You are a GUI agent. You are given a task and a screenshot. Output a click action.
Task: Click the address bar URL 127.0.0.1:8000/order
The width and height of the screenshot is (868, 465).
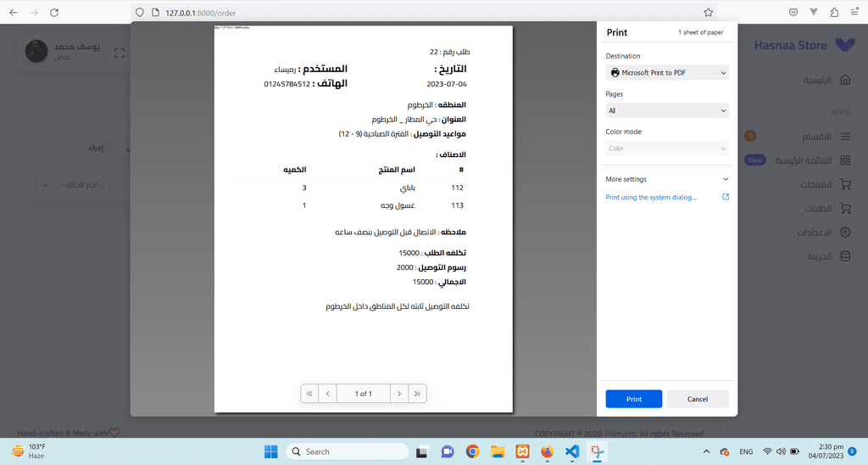click(x=201, y=13)
